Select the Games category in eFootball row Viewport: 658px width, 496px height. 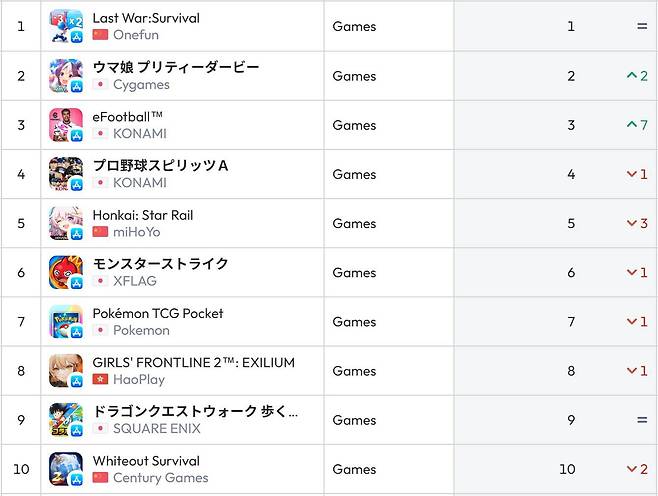[x=354, y=125]
